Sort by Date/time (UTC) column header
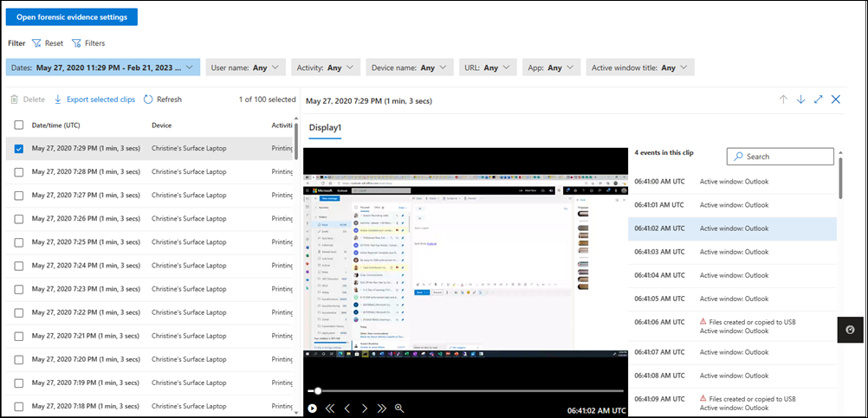 pyautogui.click(x=56, y=125)
